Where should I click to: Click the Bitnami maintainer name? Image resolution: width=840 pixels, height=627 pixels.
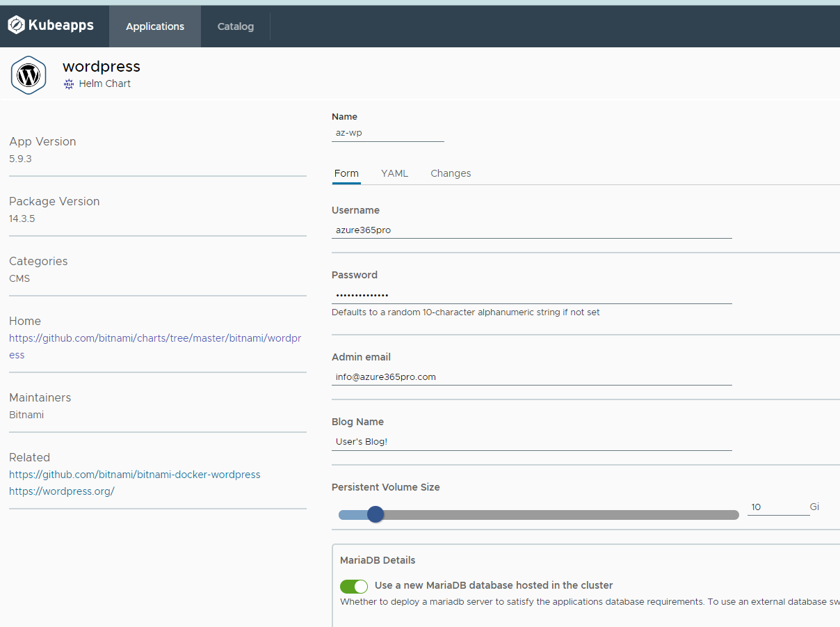pos(26,415)
